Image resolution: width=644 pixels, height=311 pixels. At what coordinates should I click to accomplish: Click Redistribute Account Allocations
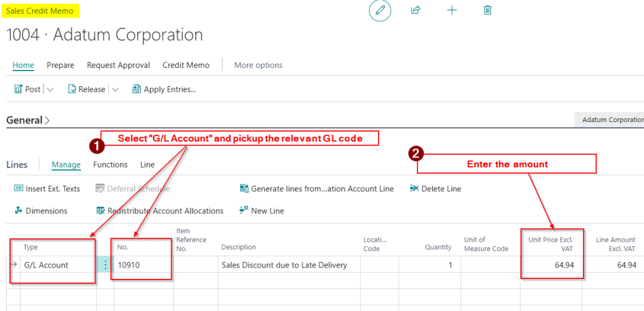point(160,211)
